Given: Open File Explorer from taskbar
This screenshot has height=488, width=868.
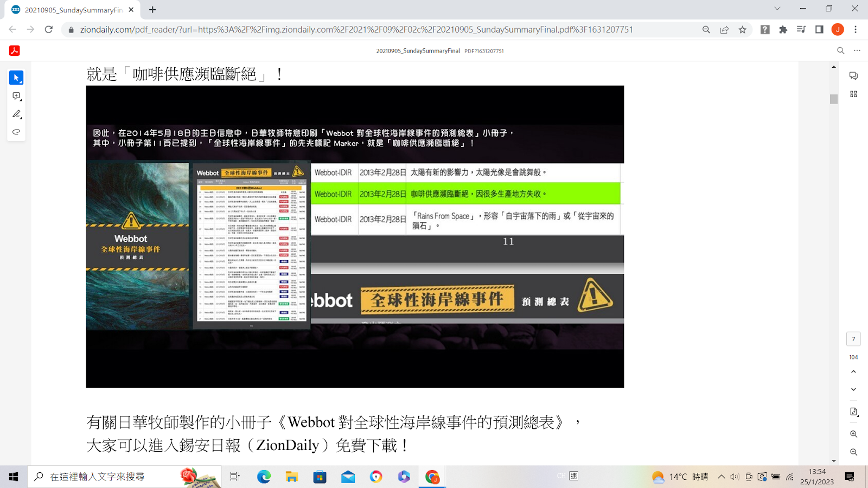Looking at the screenshot, I should 292,477.
